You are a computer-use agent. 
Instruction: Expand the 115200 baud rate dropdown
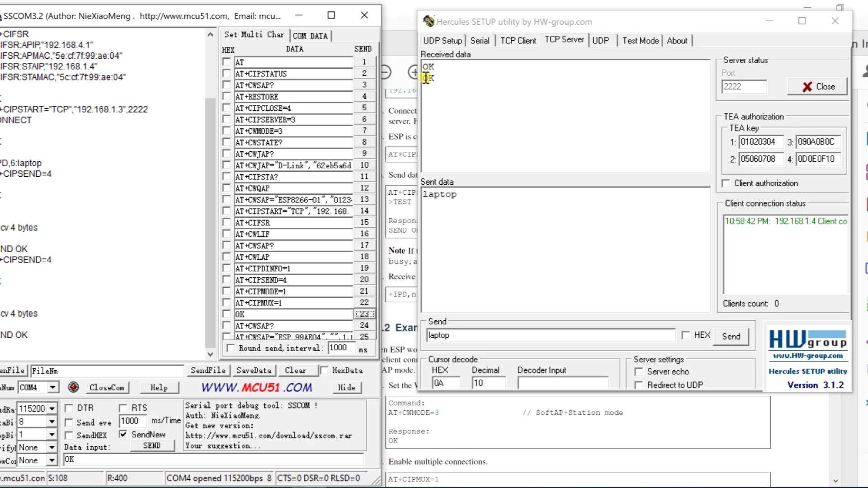(x=52, y=408)
